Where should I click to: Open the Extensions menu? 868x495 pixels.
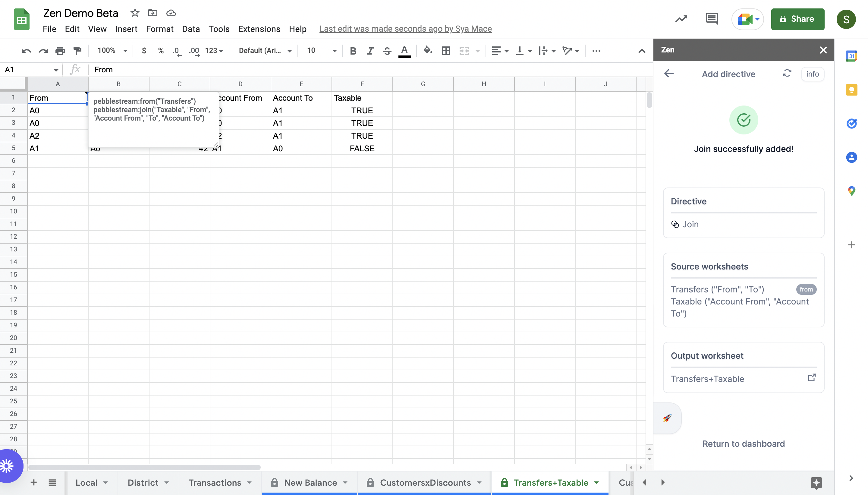pos(259,29)
